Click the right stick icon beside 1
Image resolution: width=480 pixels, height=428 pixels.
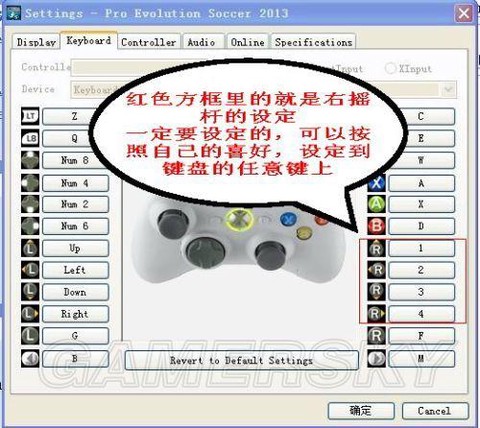coord(376,248)
